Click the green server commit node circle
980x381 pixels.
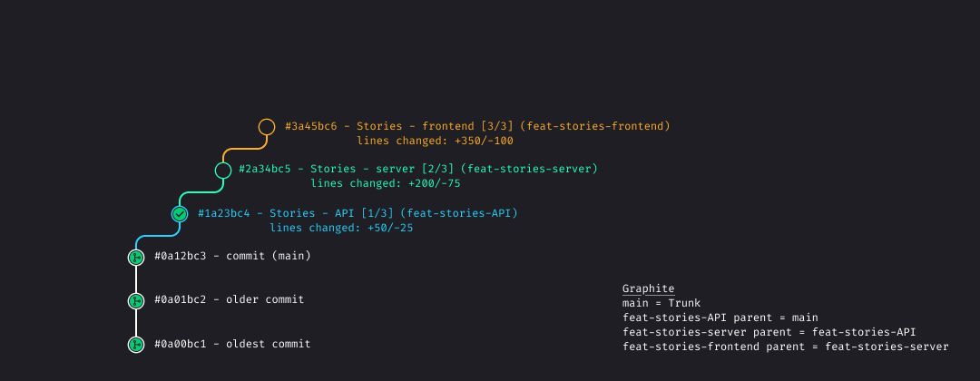tap(223, 170)
